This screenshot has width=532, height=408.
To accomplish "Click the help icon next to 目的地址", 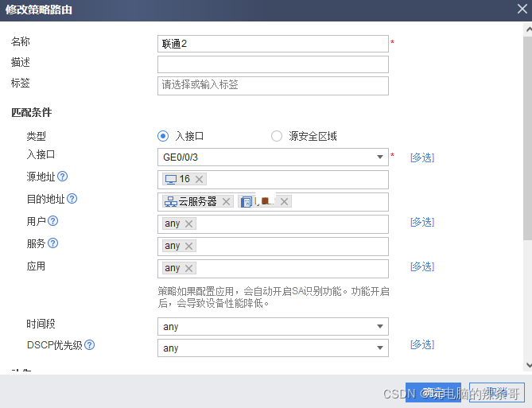I will coord(72,199).
